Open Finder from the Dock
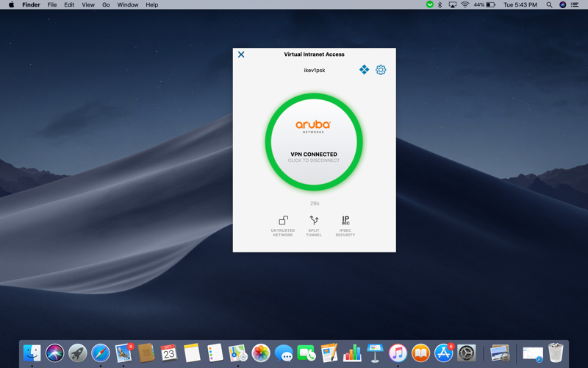The height and width of the screenshot is (368, 588). point(32,353)
